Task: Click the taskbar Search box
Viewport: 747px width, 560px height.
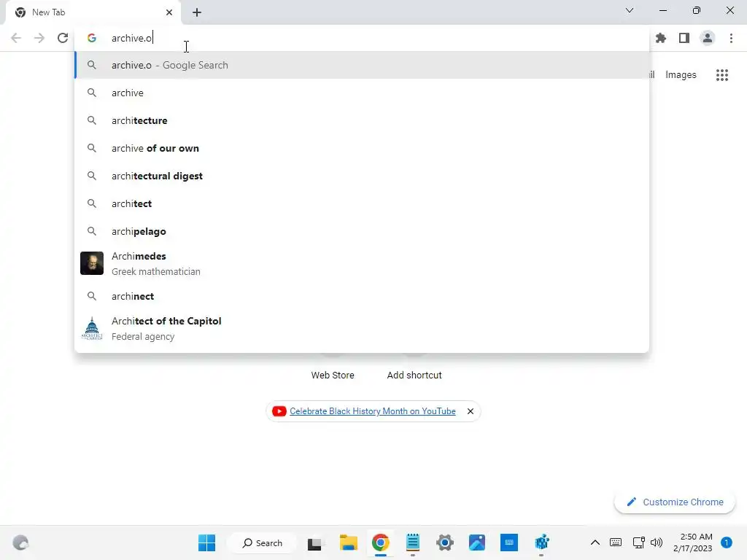Action: [x=262, y=542]
